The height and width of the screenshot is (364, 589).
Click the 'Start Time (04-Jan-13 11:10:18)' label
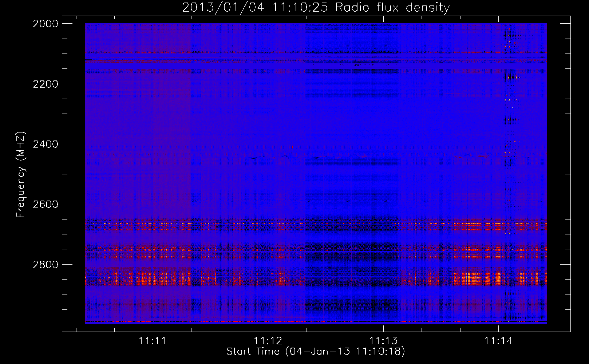[x=316, y=351]
